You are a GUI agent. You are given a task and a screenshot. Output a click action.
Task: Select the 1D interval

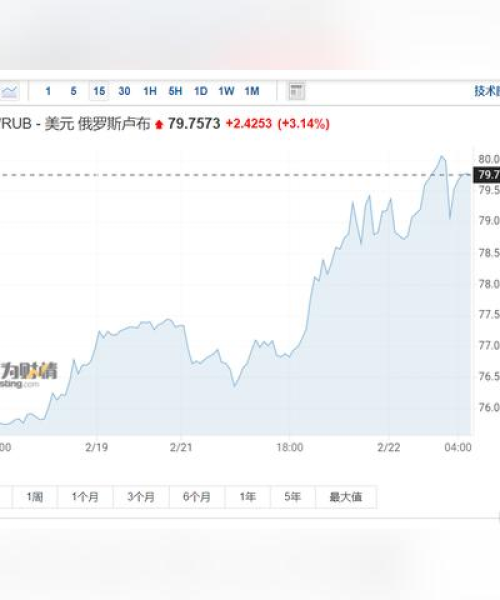[x=201, y=91]
